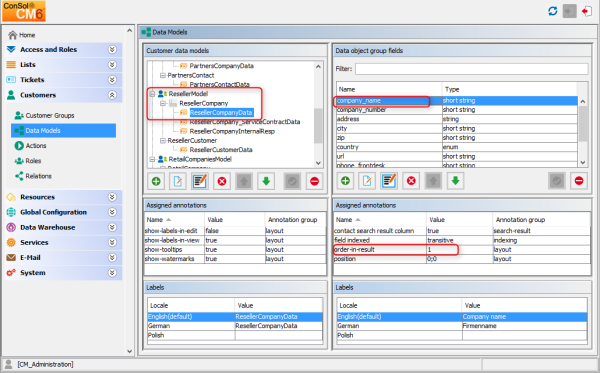
Task: Click the refresh icon in top bar
Action: pos(553,11)
